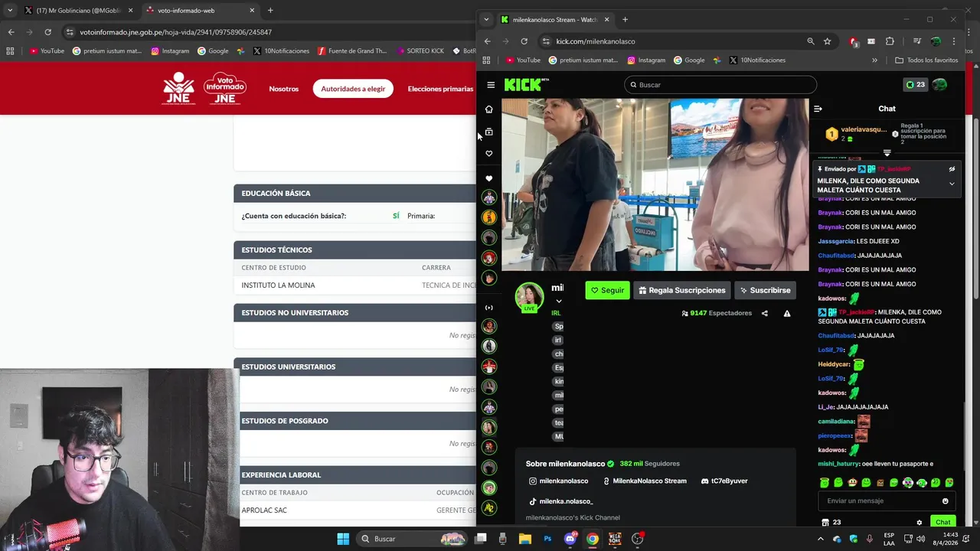Open zoom magnifier in Kick address bar
980x551 pixels.
(x=810, y=41)
